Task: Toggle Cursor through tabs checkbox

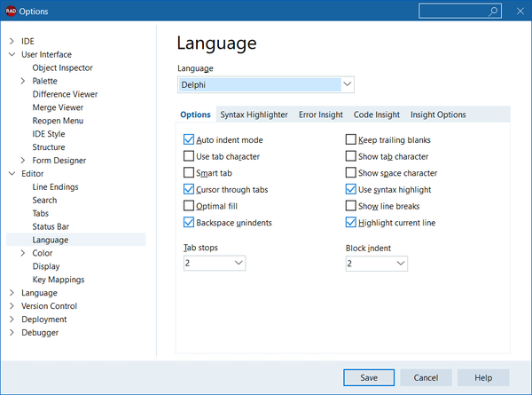Action: coord(189,189)
